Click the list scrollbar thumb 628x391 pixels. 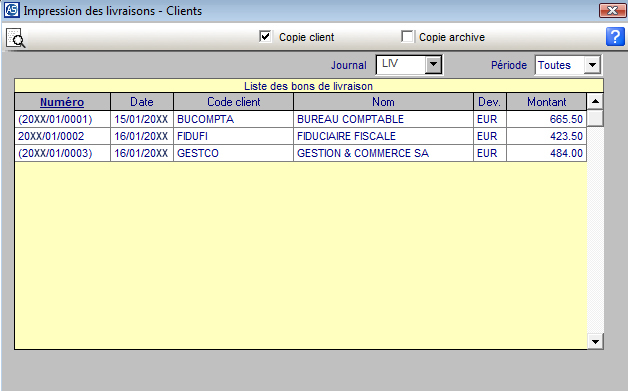click(595, 119)
